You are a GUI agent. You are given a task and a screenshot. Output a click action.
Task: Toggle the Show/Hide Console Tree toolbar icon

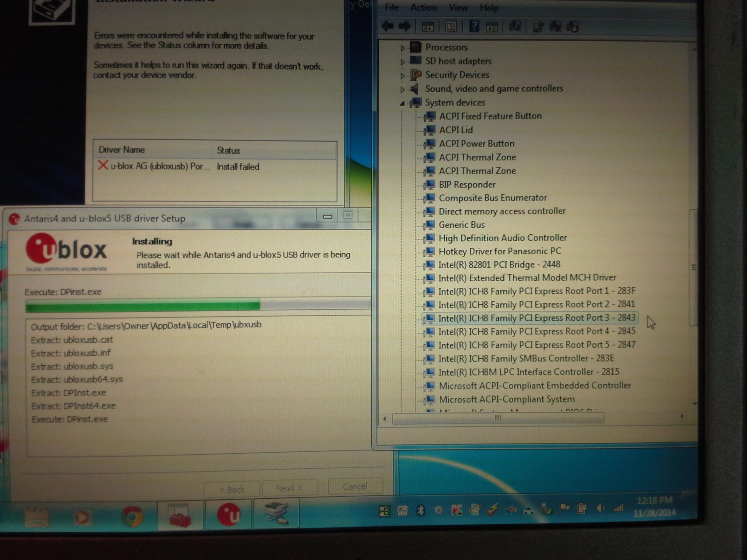click(x=428, y=27)
